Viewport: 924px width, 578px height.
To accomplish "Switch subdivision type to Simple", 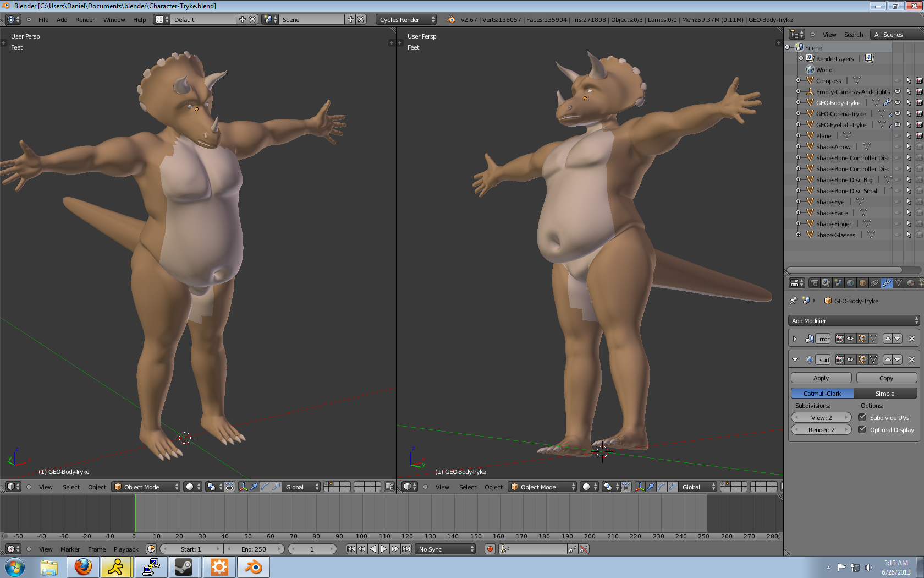I will [x=885, y=393].
